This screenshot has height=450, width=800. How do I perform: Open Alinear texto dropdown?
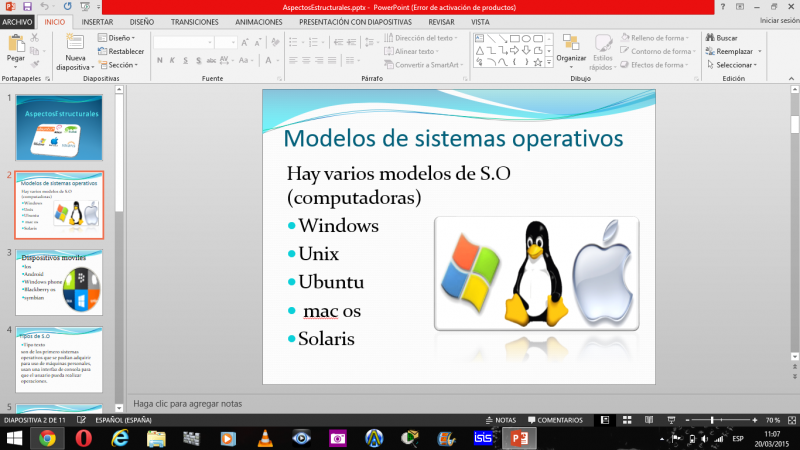click(411, 51)
